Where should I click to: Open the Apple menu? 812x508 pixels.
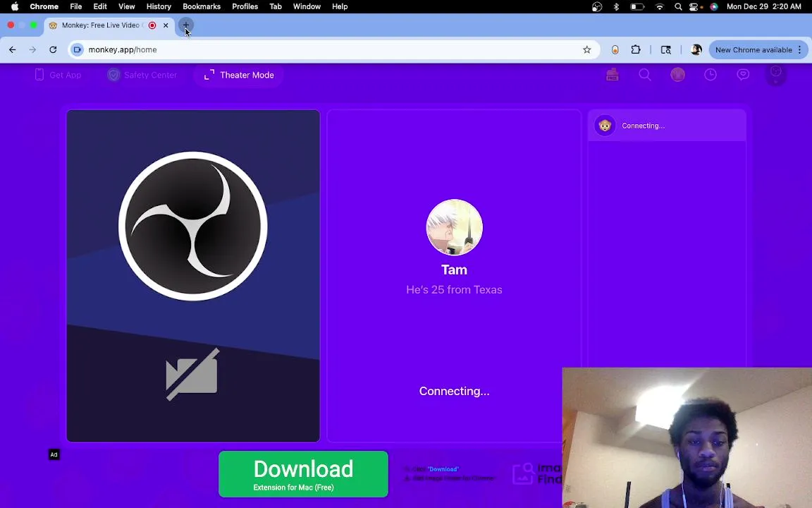(15, 6)
